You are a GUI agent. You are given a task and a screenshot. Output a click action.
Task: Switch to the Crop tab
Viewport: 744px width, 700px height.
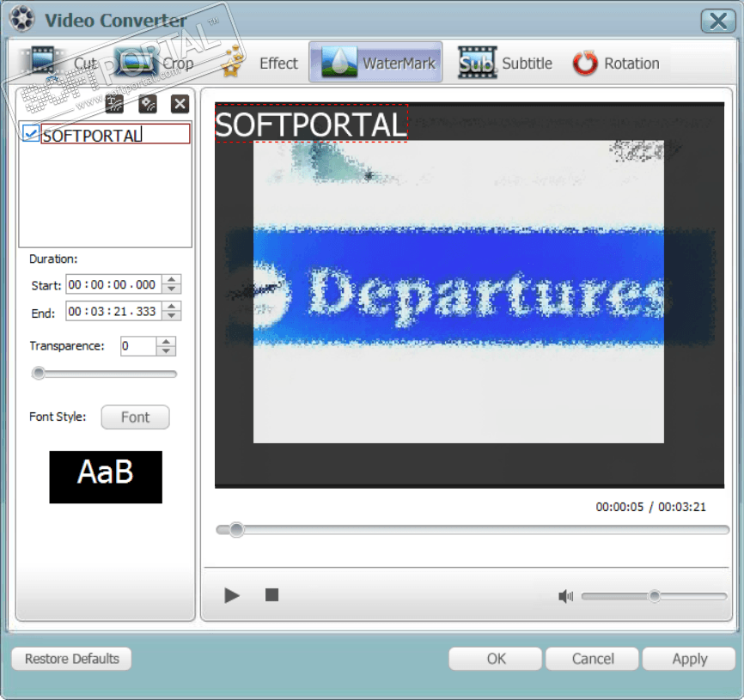coord(156,62)
